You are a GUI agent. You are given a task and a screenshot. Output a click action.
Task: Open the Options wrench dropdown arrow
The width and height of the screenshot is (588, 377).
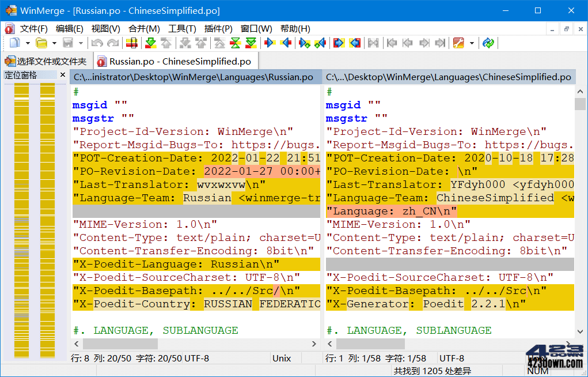click(x=472, y=43)
